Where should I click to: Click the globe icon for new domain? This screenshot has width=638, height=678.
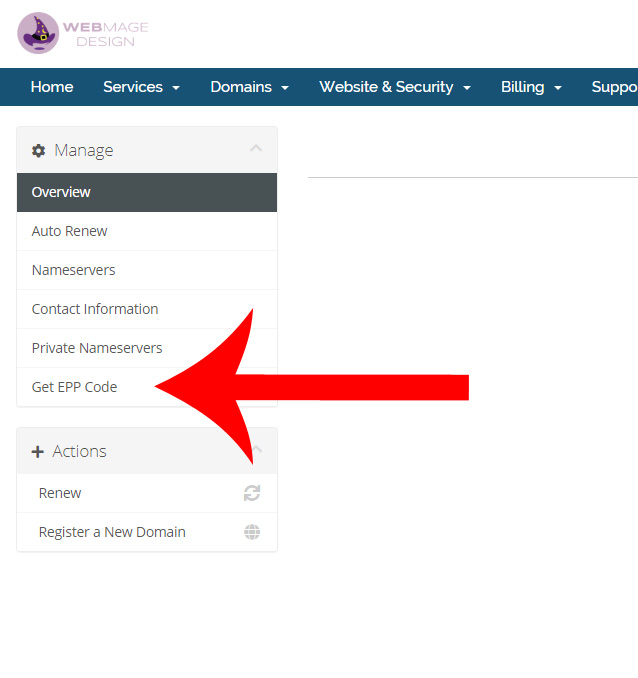[x=252, y=532]
